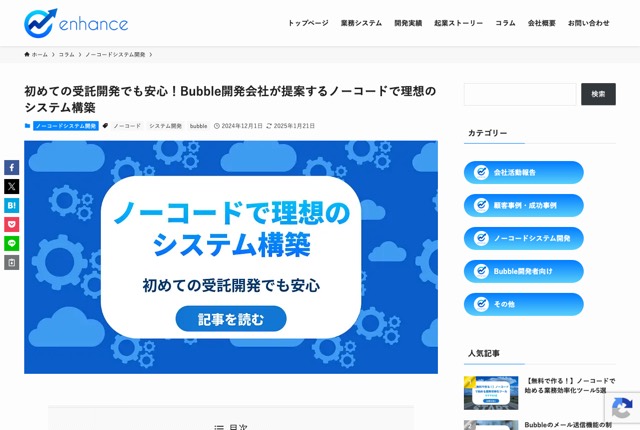
Task: Click check icon on 会社活動報告 button
Action: click(x=481, y=172)
